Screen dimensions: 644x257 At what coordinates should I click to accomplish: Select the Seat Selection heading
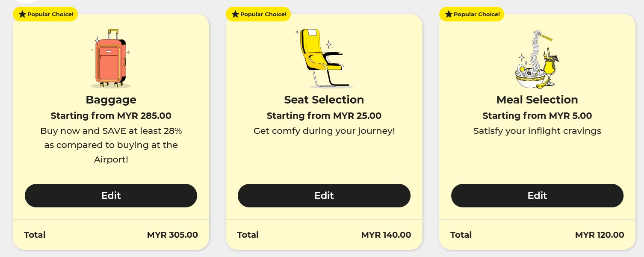tap(324, 100)
